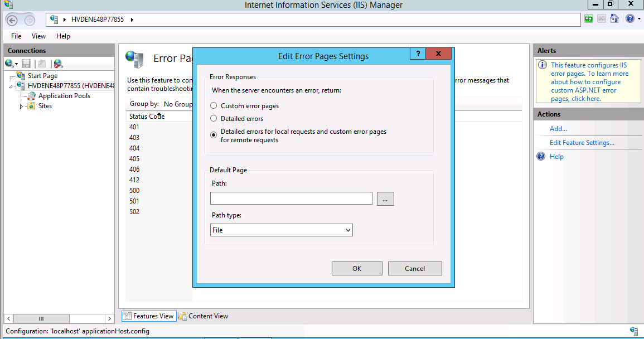Select status code 404 row

click(x=134, y=148)
